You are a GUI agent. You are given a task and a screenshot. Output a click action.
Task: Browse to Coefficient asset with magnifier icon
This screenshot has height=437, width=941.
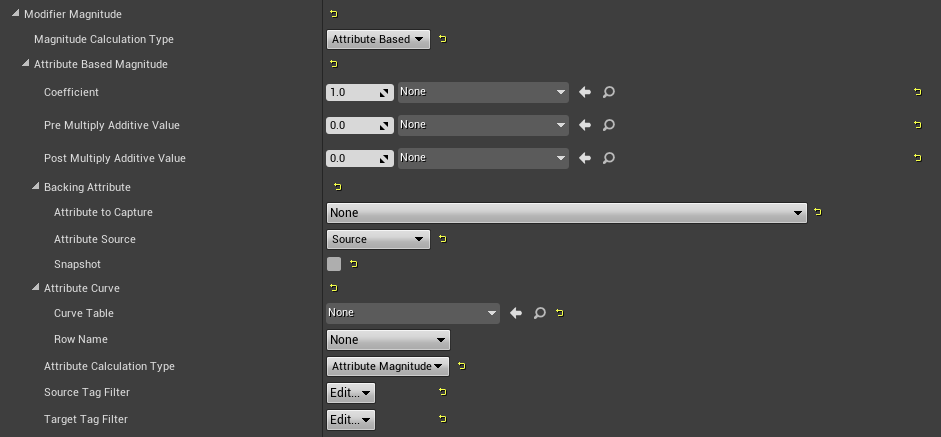point(609,92)
